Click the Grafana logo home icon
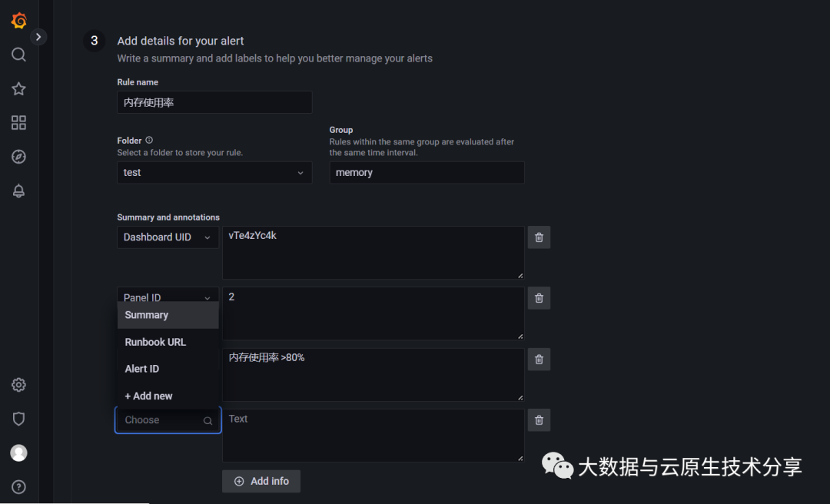 [x=19, y=21]
